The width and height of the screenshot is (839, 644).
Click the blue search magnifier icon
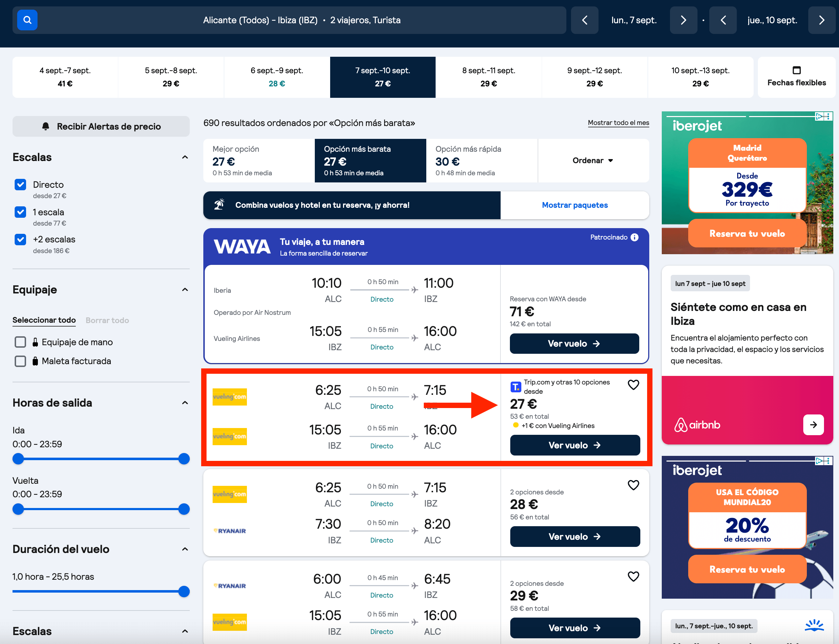(x=27, y=20)
